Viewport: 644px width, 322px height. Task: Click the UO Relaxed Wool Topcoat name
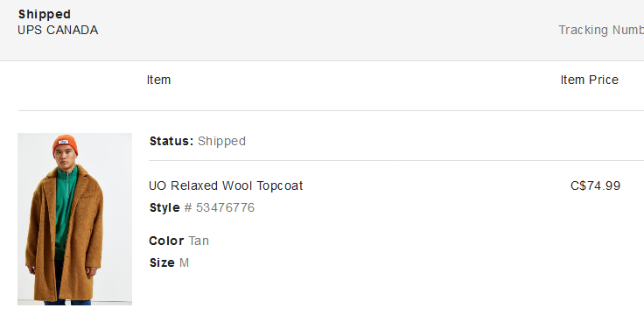[226, 185]
